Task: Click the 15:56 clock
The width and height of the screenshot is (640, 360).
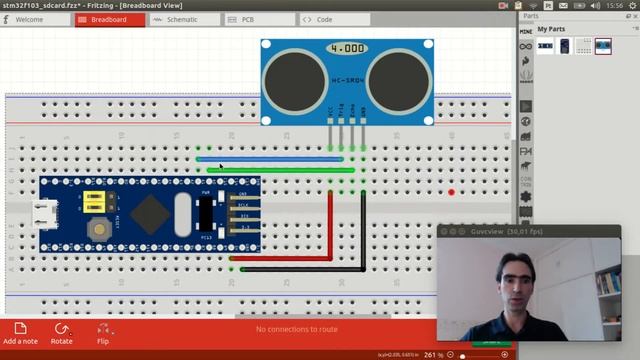Action: (614, 5)
